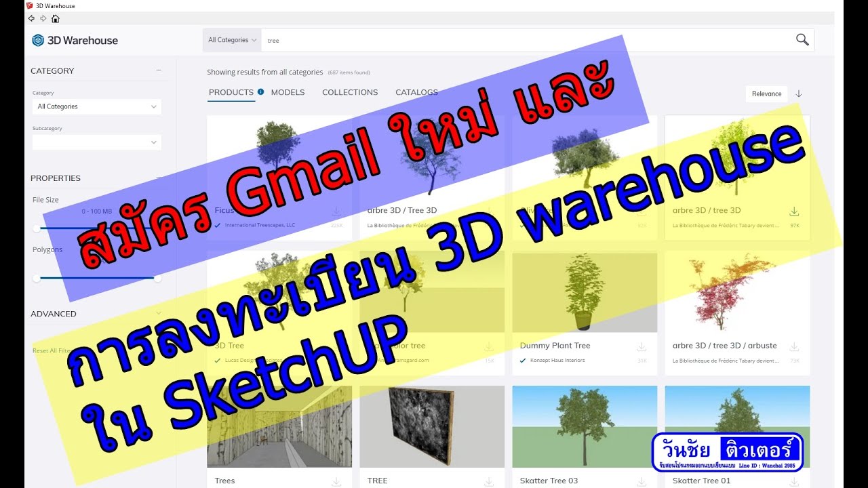Click verified checkmark next to Konzept Haus Interiors
The image size is (868, 488).
523,361
